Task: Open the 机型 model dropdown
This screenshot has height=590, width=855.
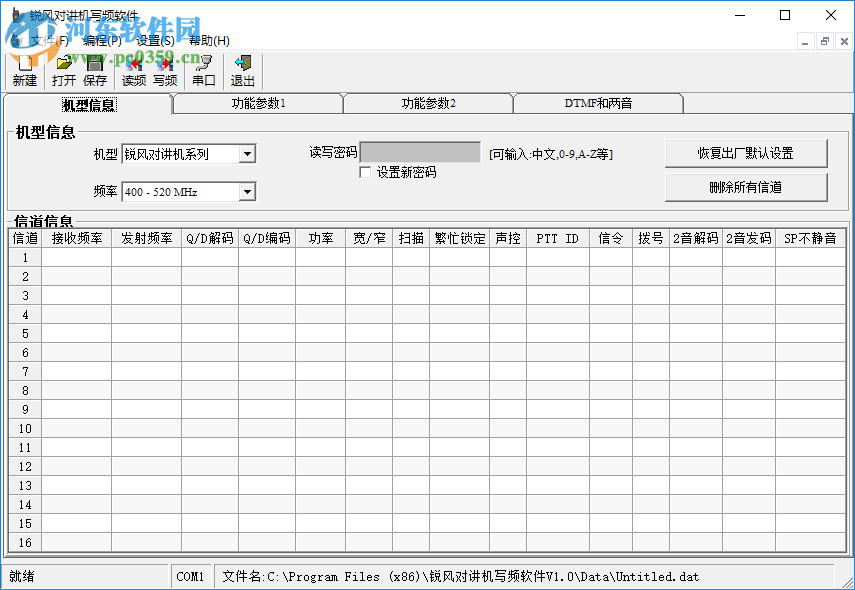Action: point(248,153)
